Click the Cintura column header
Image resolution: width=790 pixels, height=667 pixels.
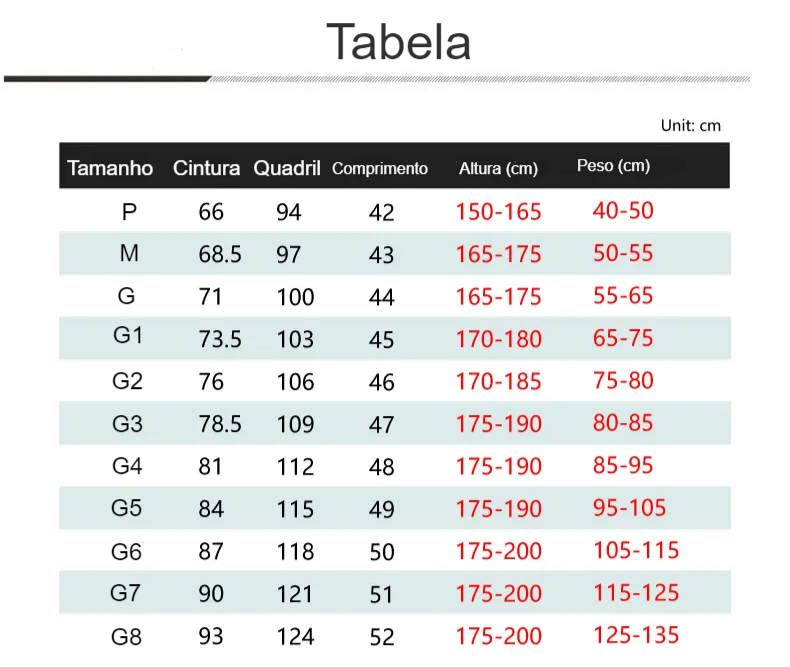point(207,168)
